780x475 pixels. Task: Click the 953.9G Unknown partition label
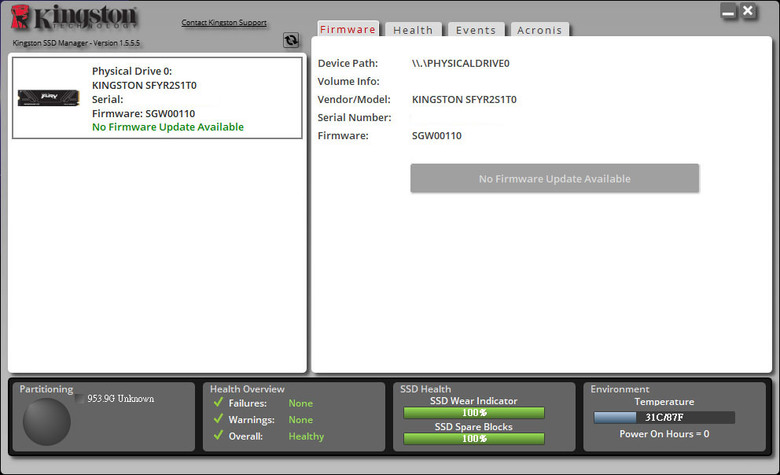[x=121, y=398]
